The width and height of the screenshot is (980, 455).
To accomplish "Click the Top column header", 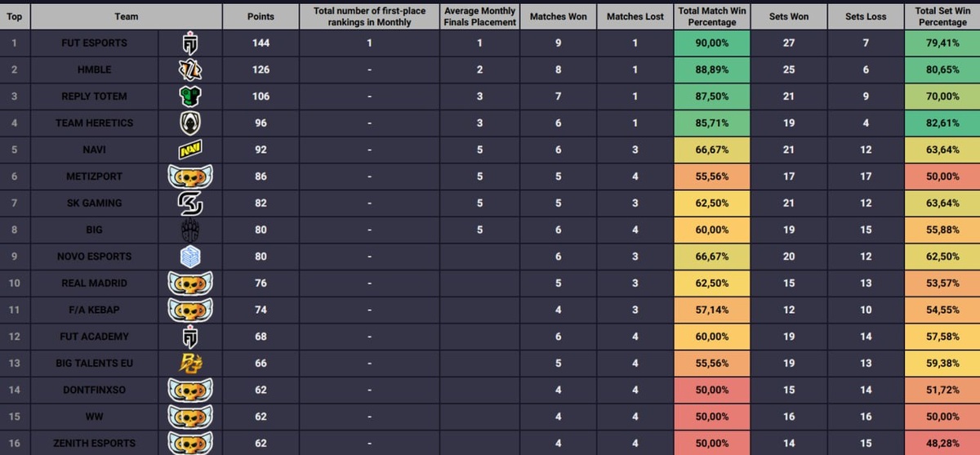I will click(x=14, y=16).
